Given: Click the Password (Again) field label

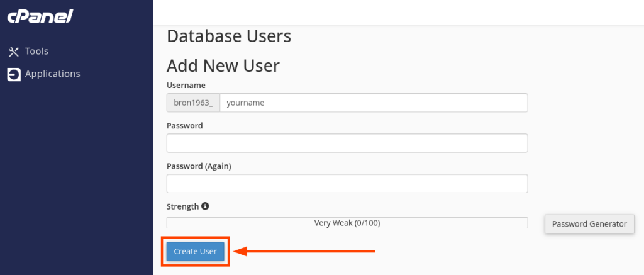Looking at the screenshot, I should pyautogui.click(x=199, y=166).
